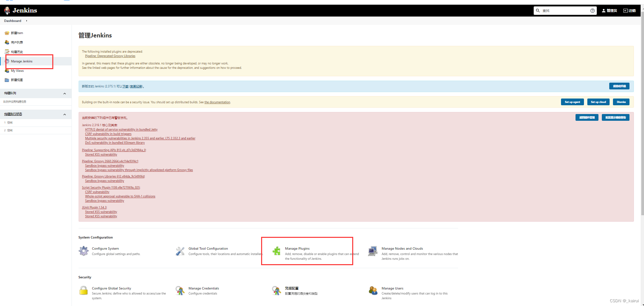The image size is (644, 306).
Task: Collapse the 构建执行状态 panel
Action: (x=64, y=114)
